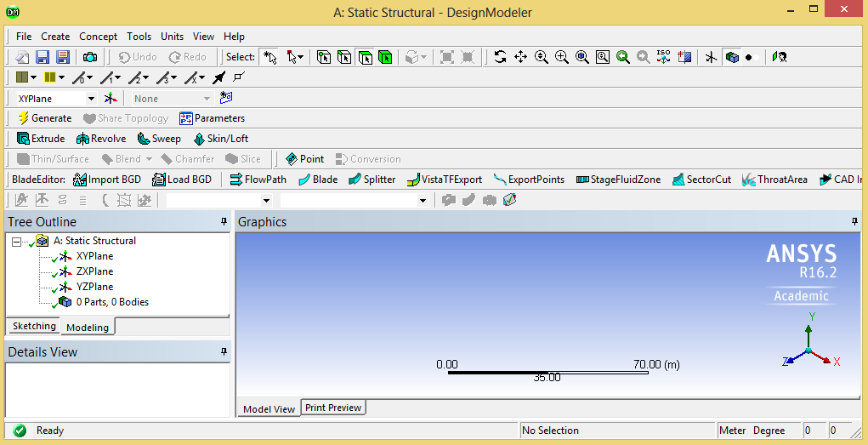This screenshot has height=445, width=868.
Task: Click the ThroatArea tool
Action: coord(774,180)
